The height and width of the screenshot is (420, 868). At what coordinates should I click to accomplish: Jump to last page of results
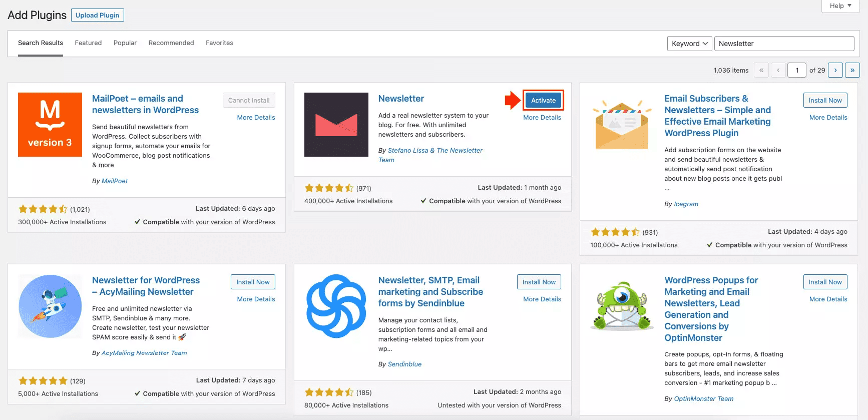pos(852,70)
